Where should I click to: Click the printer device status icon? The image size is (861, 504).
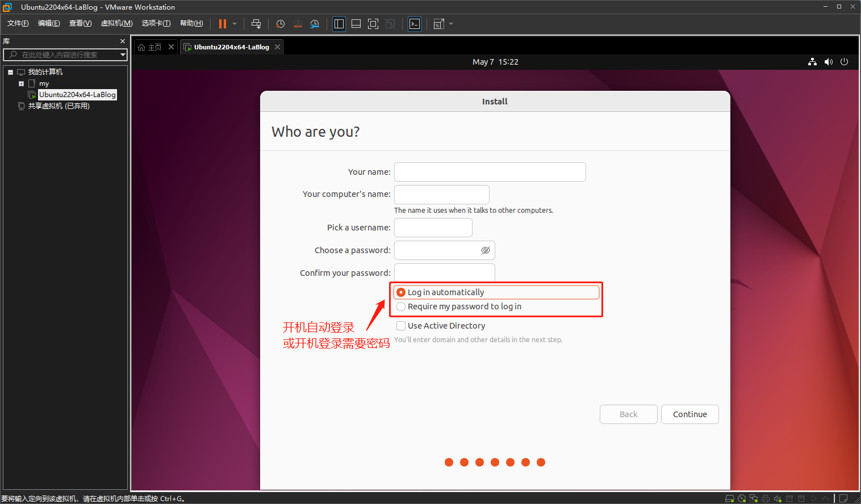[x=766, y=498]
